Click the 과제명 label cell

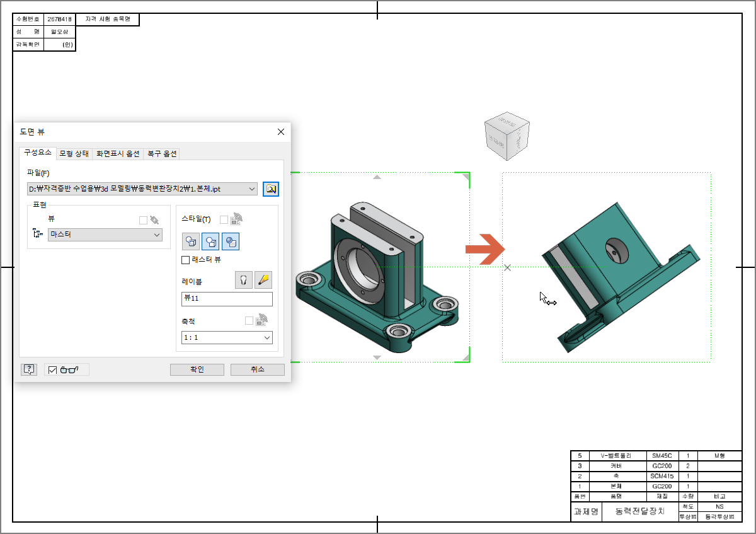tap(586, 511)
